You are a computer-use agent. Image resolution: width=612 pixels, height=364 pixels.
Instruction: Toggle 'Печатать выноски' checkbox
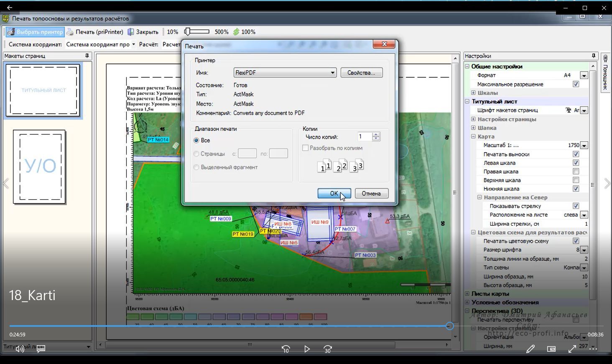(x=576, y=154)
